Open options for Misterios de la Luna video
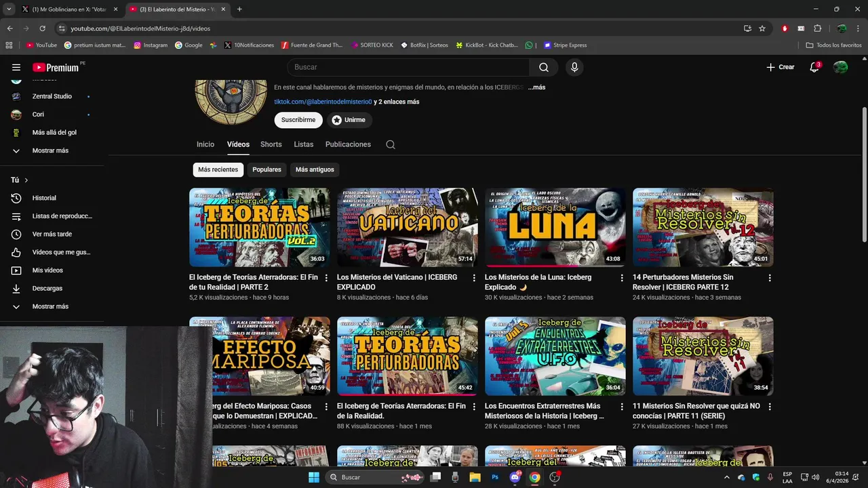Image resolution: width=868 pixels, height=488 pixels. (x=622, y=278)
